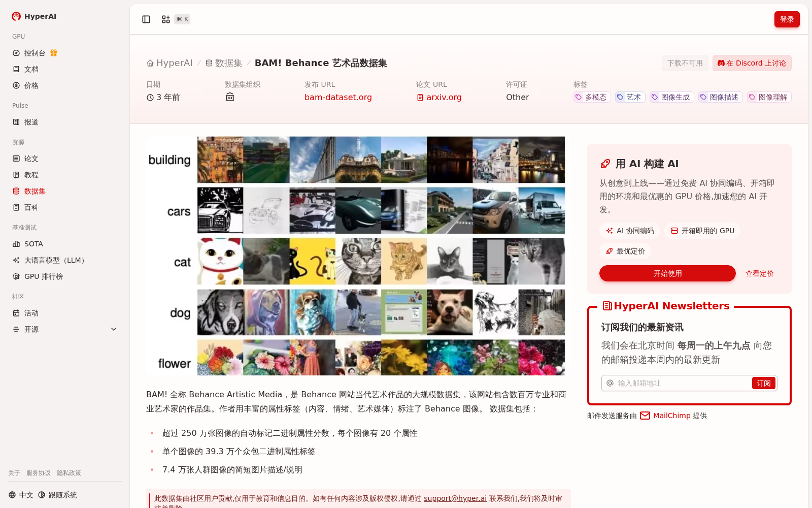Viewport: 812px width, 508px height.
Task: Open the 隐私政策 footer link
Action: 69,473
